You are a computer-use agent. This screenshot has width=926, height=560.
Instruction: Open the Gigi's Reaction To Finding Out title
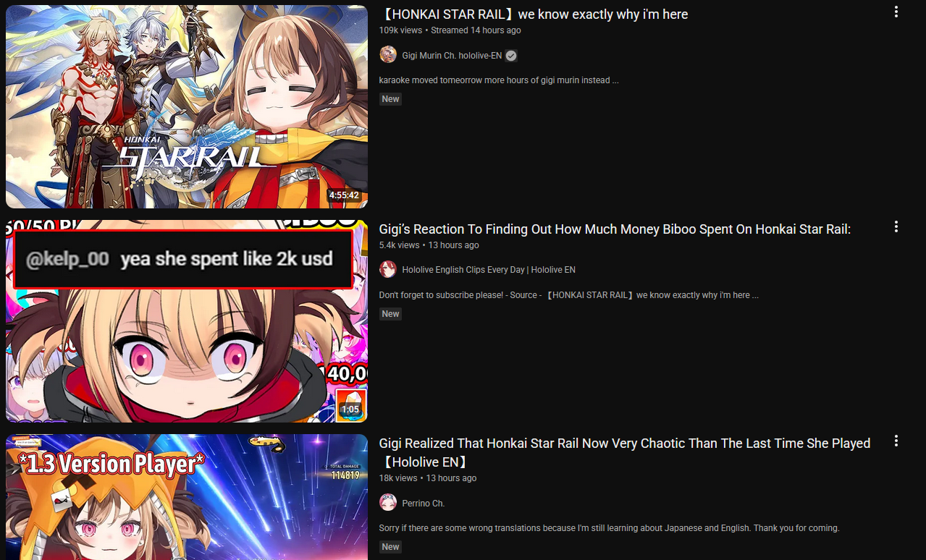615,229
